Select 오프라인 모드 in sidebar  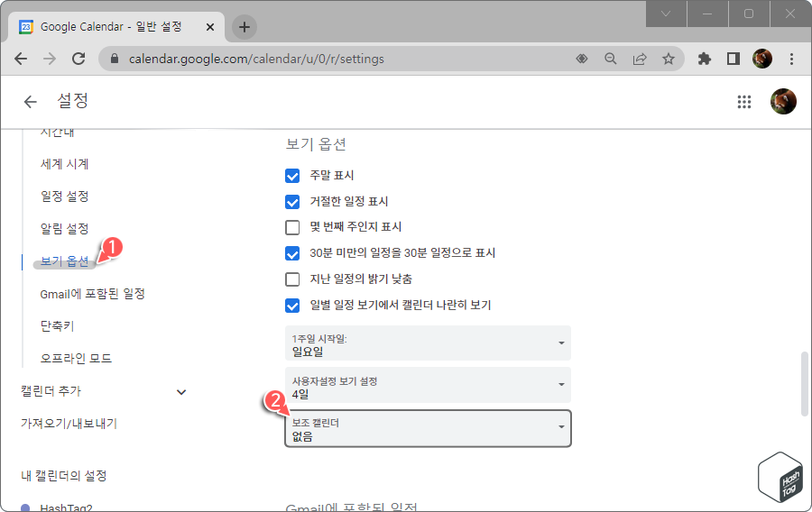coord(76,358)
